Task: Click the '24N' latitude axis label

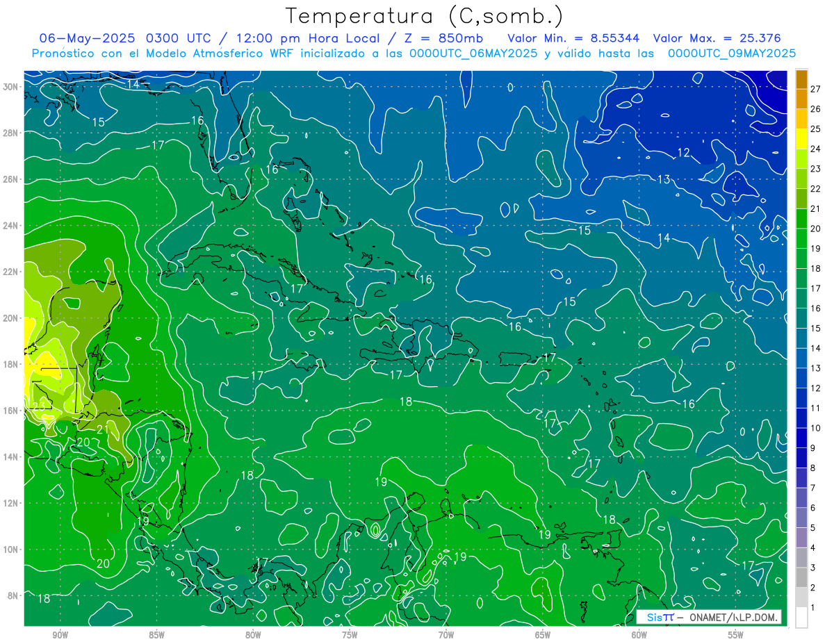Action: [11, 226]
